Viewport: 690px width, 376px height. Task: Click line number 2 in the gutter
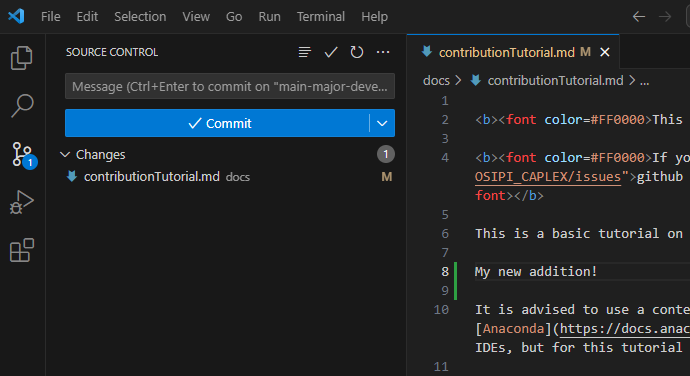pos(445,120)
